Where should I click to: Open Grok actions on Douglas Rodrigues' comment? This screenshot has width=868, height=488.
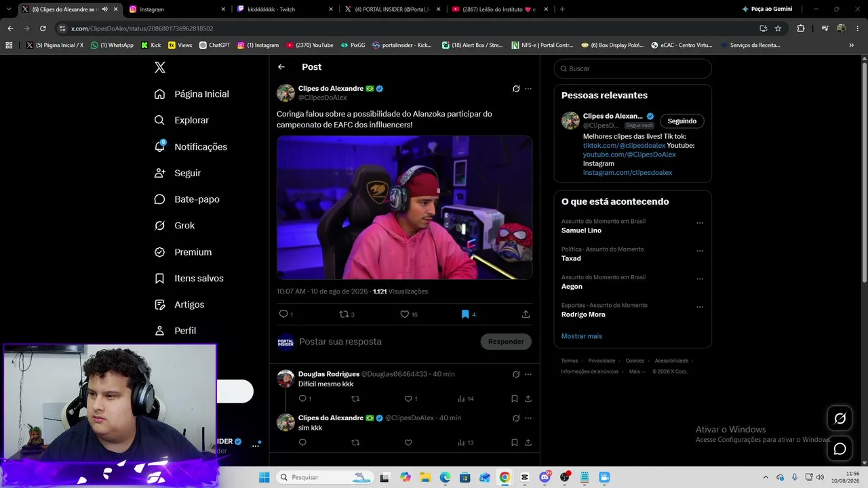516,374
